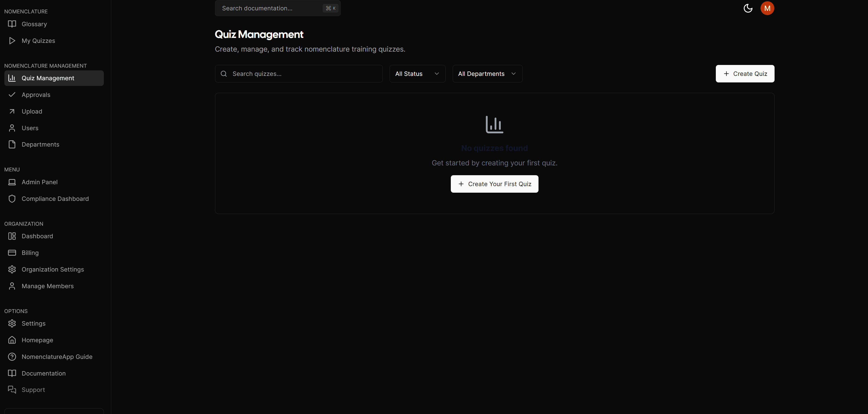Select the Support chat icon

tap(12, 389)
